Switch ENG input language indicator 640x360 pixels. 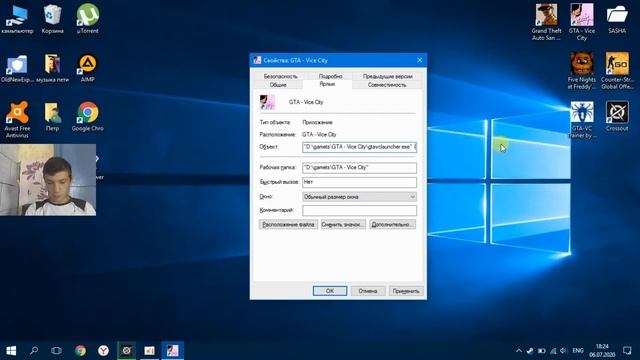(x=578, y=351)
